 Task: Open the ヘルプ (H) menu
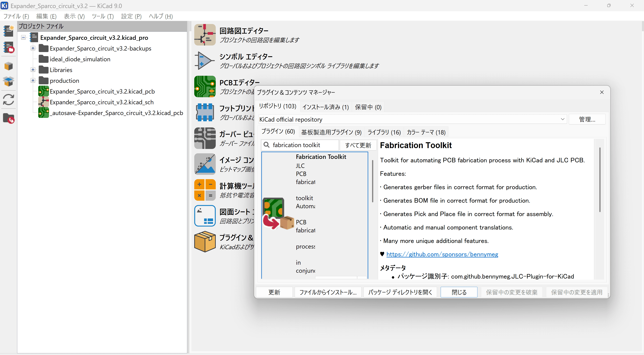click(x=161, y=16)
